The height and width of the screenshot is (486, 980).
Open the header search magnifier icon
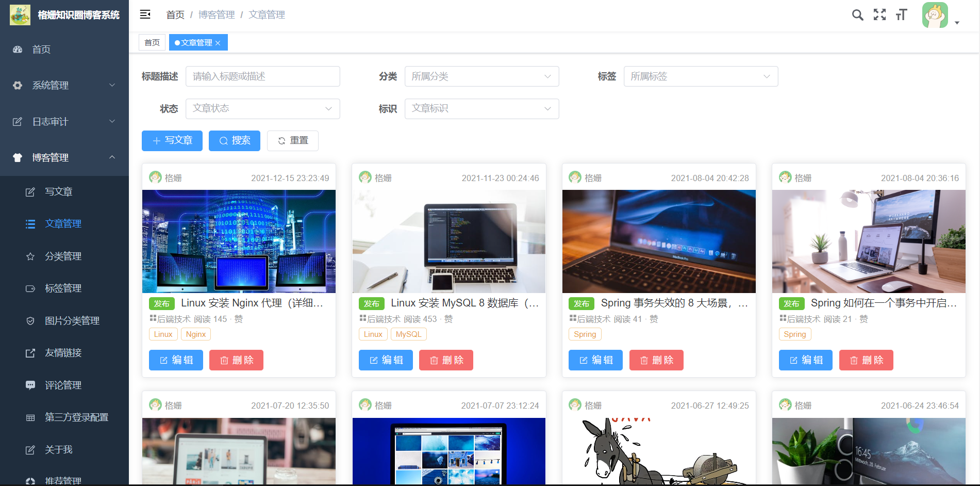857,15
